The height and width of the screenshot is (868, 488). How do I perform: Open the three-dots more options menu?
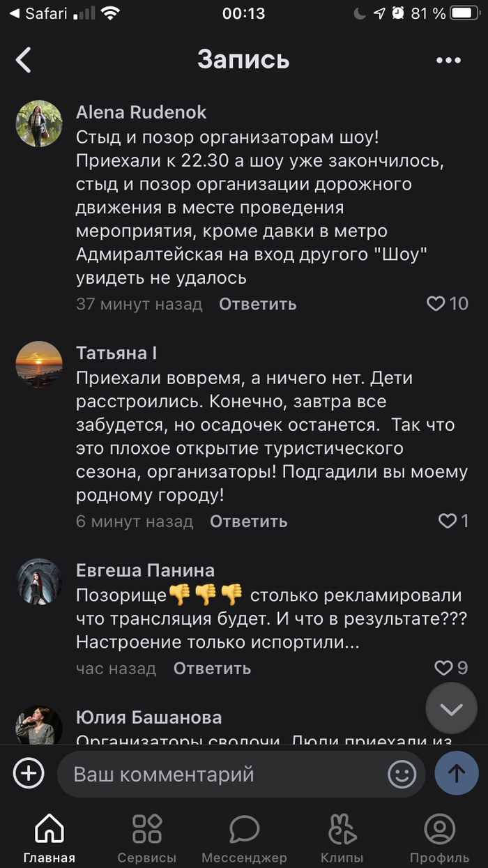tap(448, 61)
